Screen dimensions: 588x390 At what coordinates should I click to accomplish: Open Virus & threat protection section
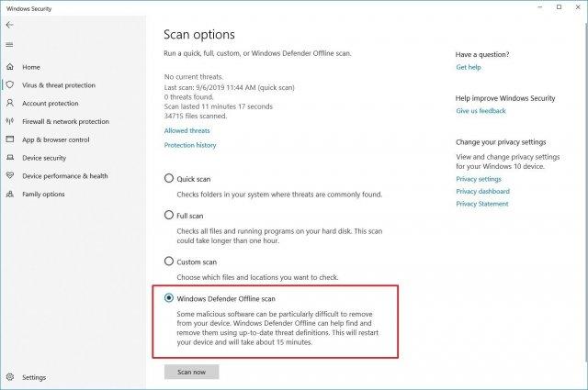click(x=59, y=85)
